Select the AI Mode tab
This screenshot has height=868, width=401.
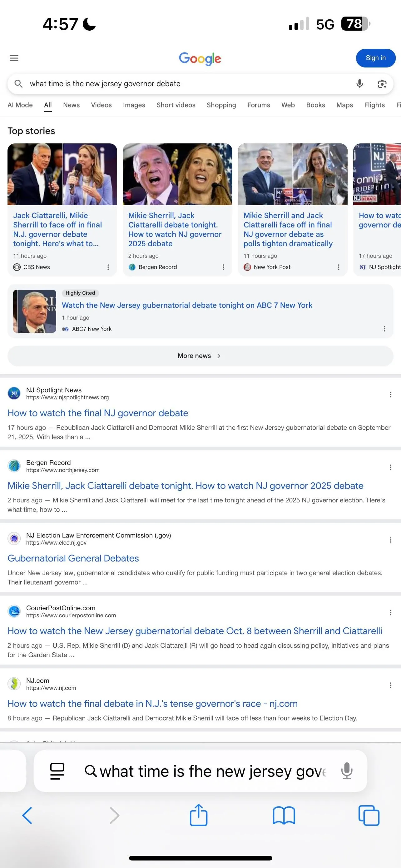click(x=20, y=105)
